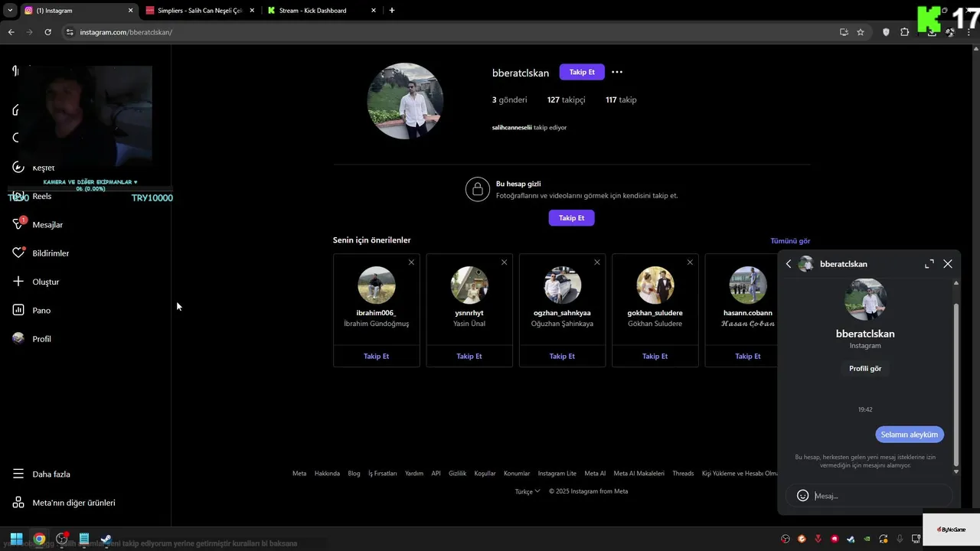This screenshot has height=551, width=980.
Task: Open three-dot options next to Takip Et
Action: [x=617, y=72]
